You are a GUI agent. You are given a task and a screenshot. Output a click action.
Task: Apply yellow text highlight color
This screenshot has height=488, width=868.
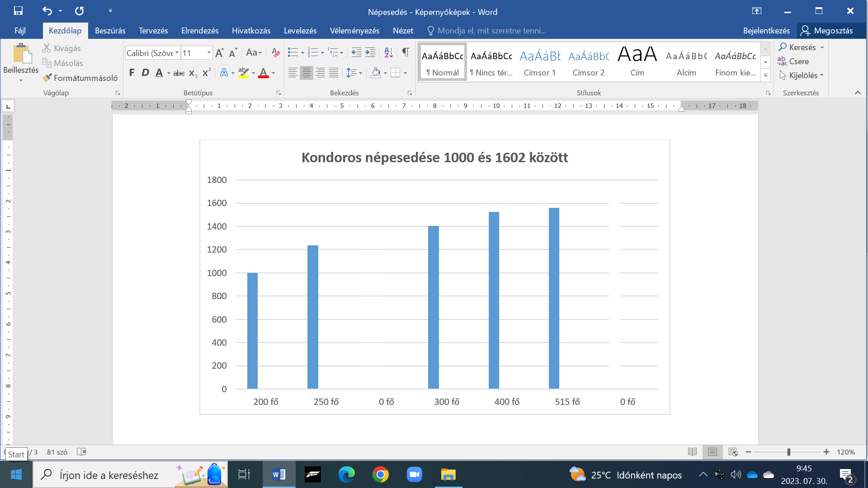244,73
